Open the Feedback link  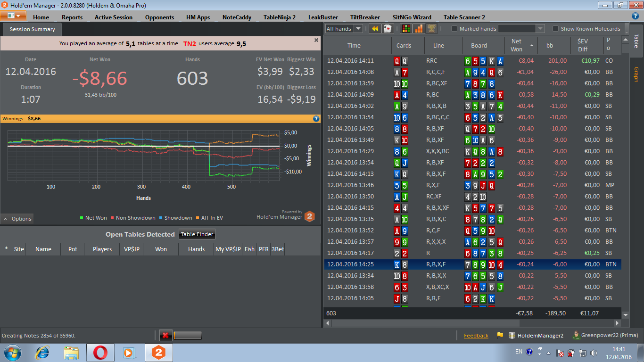[x=476, y=336]
